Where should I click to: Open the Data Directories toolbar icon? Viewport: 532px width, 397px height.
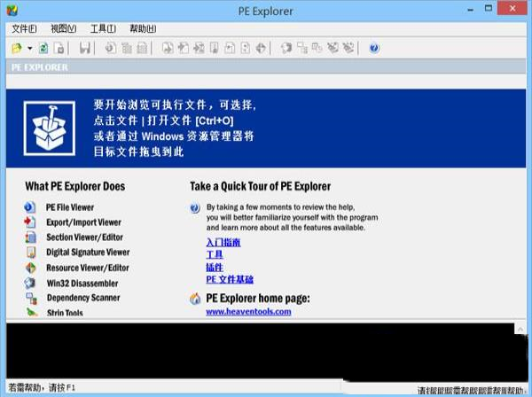[127, 48]
